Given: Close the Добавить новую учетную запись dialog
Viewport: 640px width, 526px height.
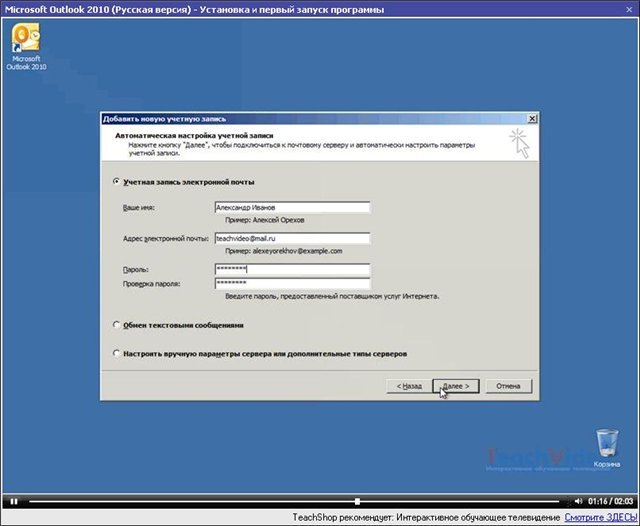Looking at the screenshot, I should [532, 119].
